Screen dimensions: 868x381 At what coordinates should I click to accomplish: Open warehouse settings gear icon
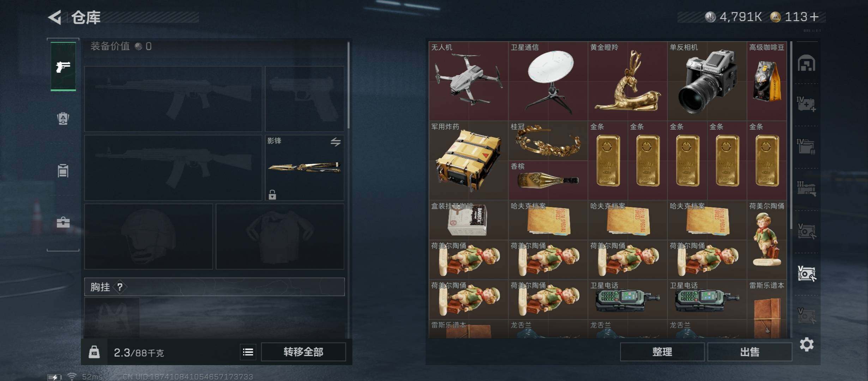[x=807, y=344]
